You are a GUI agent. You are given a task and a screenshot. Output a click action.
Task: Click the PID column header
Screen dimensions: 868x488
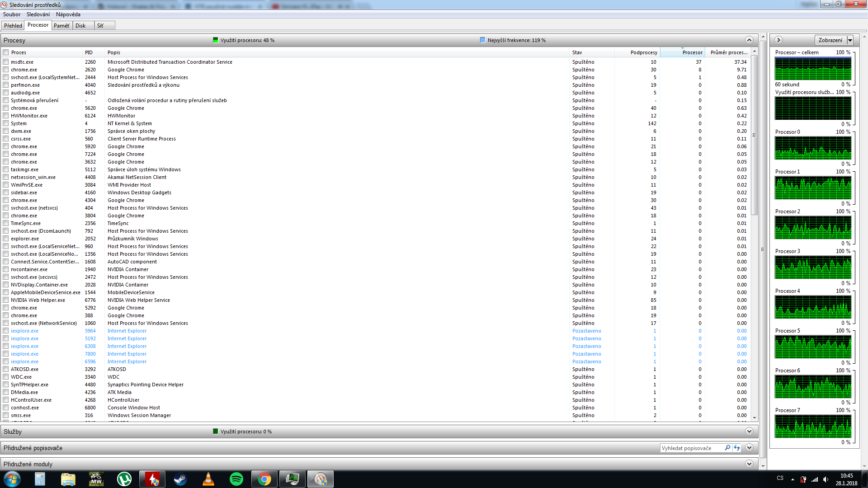[89, 52]
